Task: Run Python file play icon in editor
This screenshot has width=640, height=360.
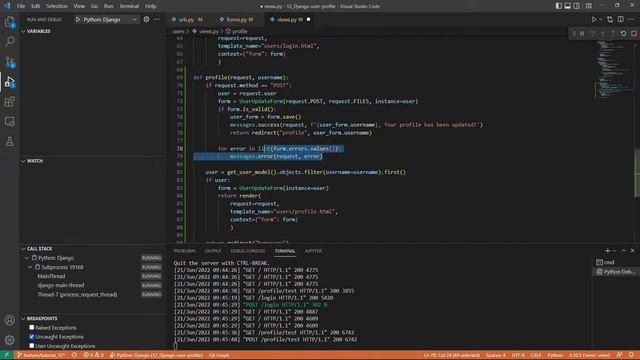Action: 594,19
